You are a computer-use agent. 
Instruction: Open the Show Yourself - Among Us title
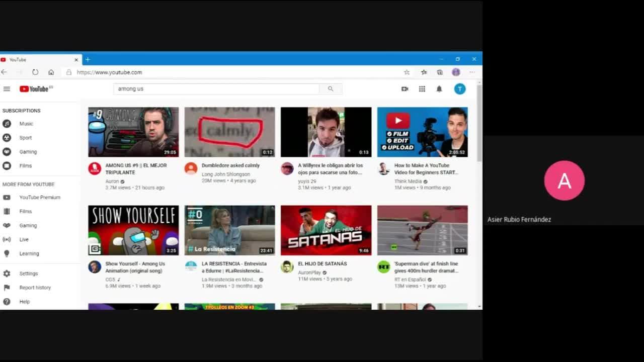(135, 267)
